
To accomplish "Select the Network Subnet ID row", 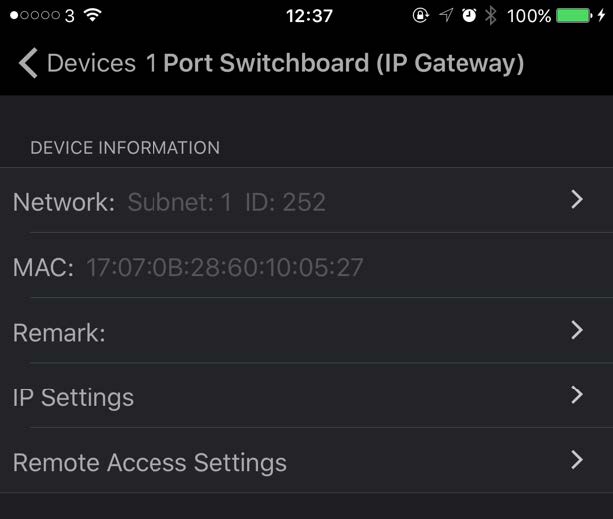I will pos(306,200).
